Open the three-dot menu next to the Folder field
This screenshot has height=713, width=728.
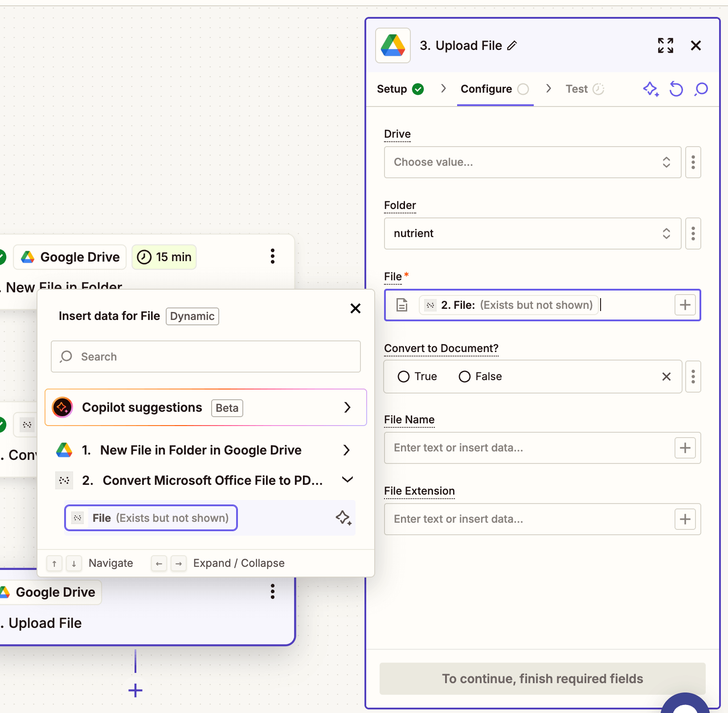pyautogui.click(x=693, y=234)
